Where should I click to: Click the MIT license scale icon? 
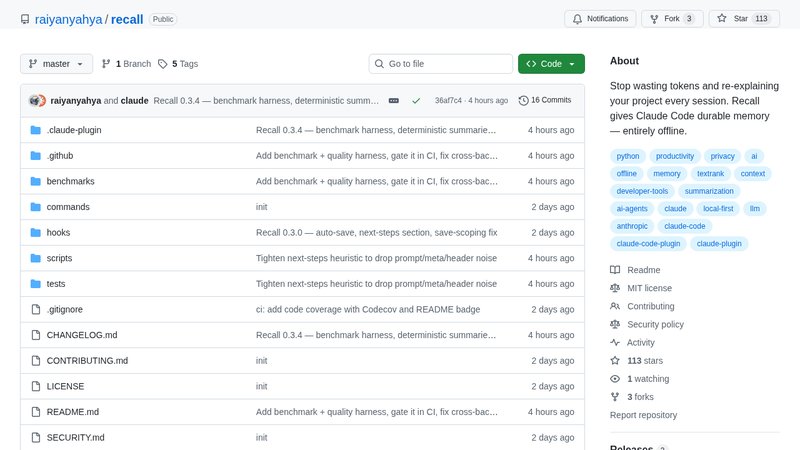[x=615, y=288]
